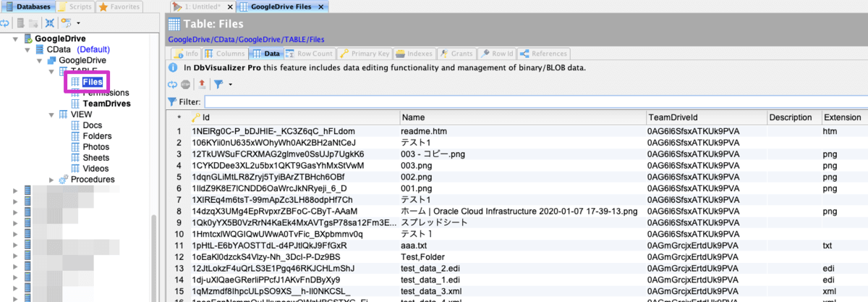Expand the Procedures tree node
Image resolution: width=868 pixels, height=302 pixels.
[51, 180]
